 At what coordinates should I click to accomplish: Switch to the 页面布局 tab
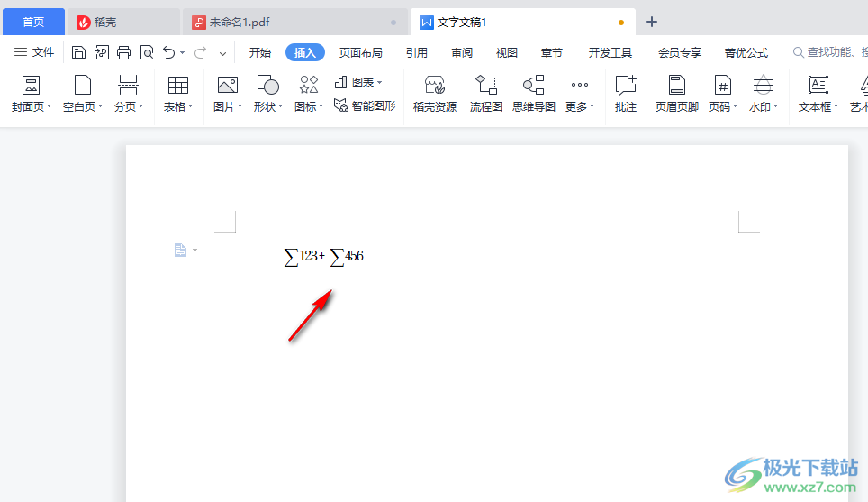pyautogui.click(x=361, y=52)
